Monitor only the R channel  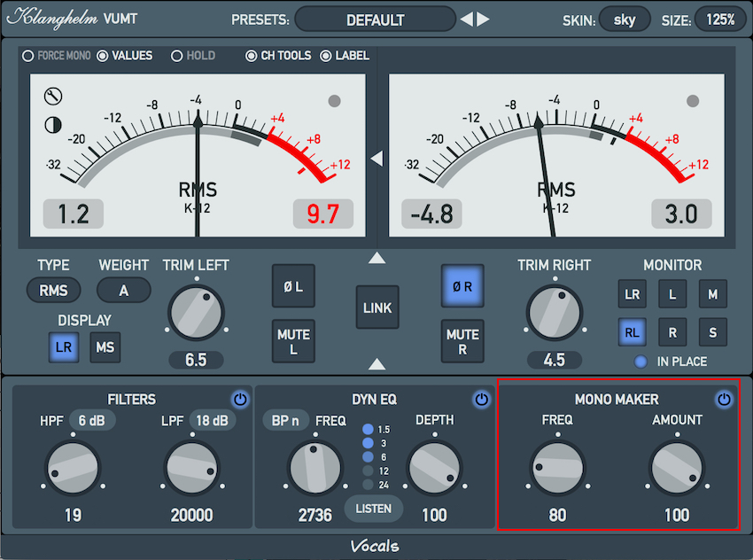(x=672, y=332)
